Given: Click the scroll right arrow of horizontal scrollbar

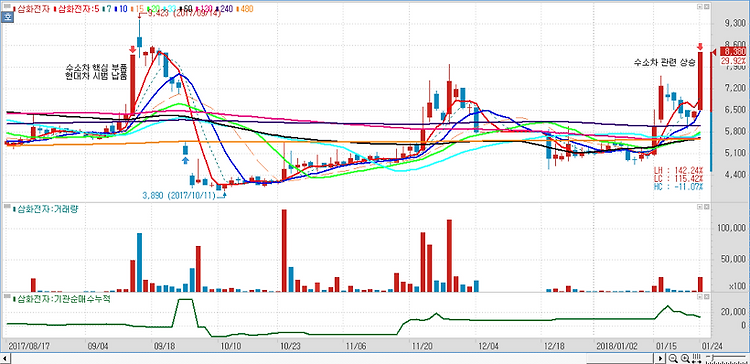Looking at the screenshot, I should [661, 359].
